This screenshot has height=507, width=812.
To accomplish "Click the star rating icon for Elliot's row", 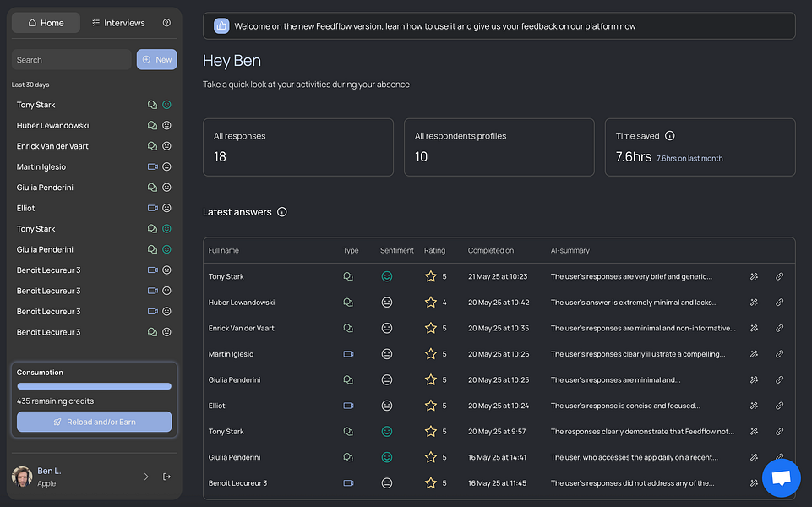I will (x=430, y=406).
